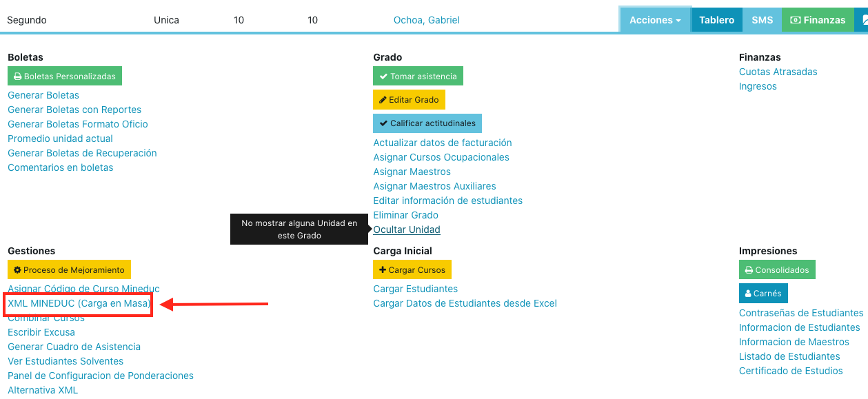Open Asignar Código de Curso Mineduc
This screenshot has width=868, height=399.
(83, 289)
